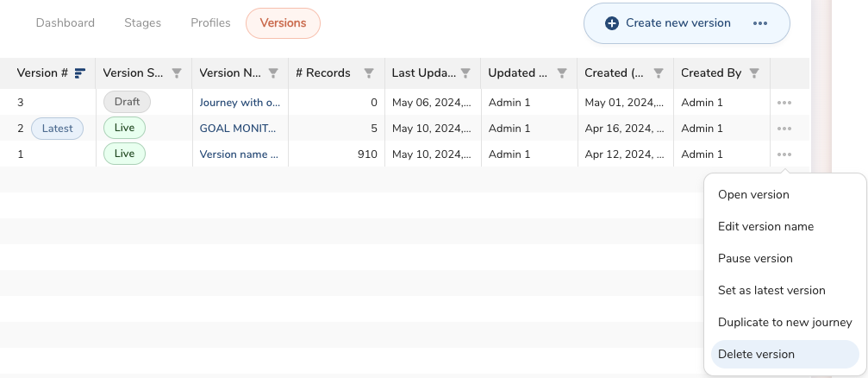Switch to the Dashboard tab
The height and width of the screenshot is (378, 868).
pyautogui.click(x=66, y=23)
